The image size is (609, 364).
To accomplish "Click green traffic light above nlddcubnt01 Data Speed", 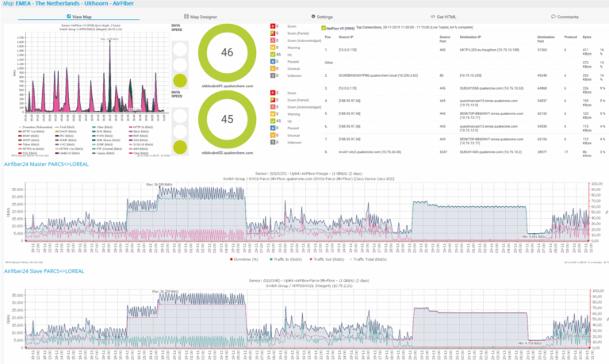I will click(180, 81).
